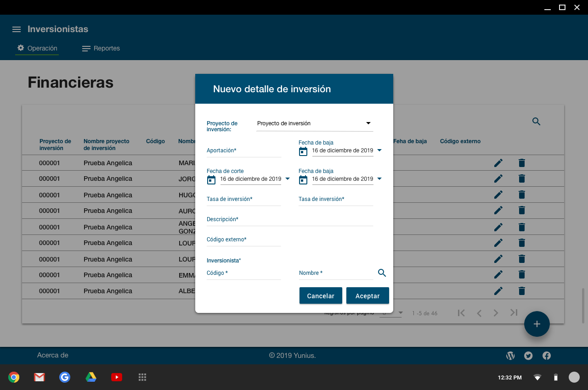
Task: Open the hamburger navigation menu
Action: (x=17, y=29)
